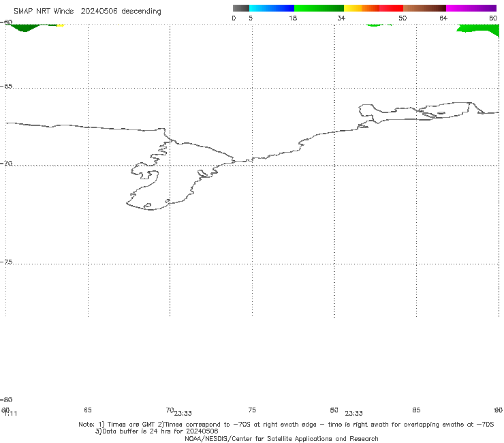The image size is (504, 443).
Task: Click the longitude label '65' on the bottom axis
Action: click(x=88, y=410)
